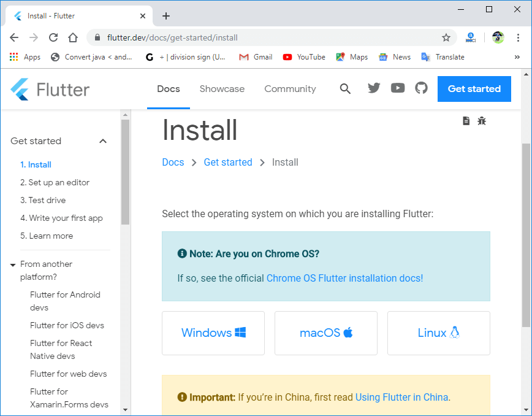Select the Windows install option
The height and width of the screenshot is (416, 532).
213,333
